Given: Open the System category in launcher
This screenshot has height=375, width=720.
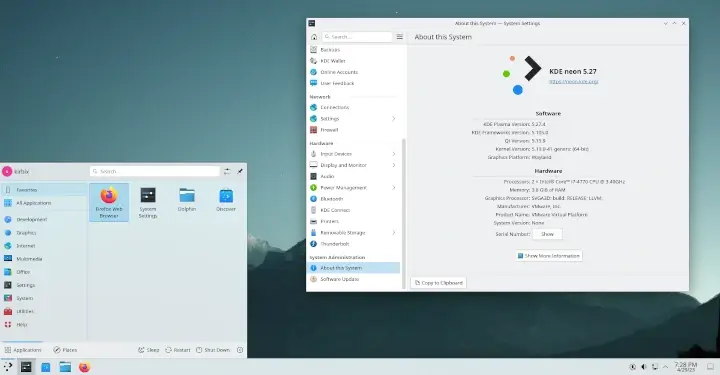Looking at the screenshot, I should pos(44,298).
